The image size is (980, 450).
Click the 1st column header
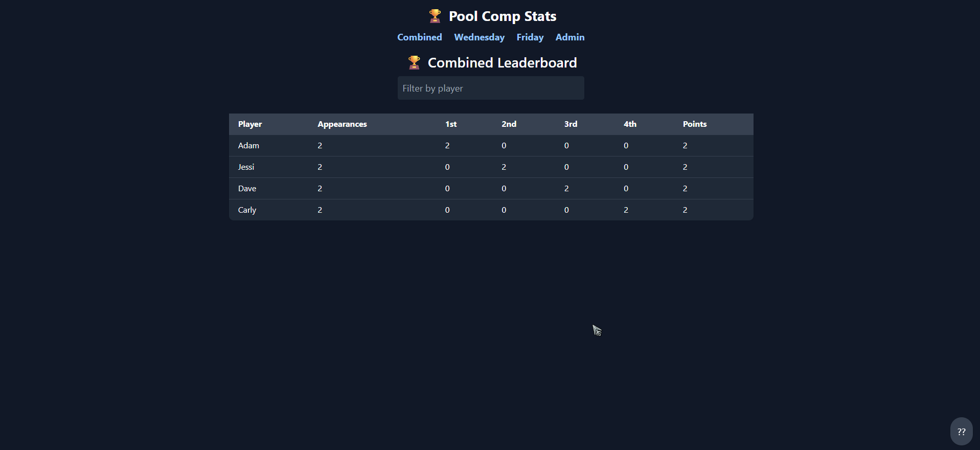451,124
